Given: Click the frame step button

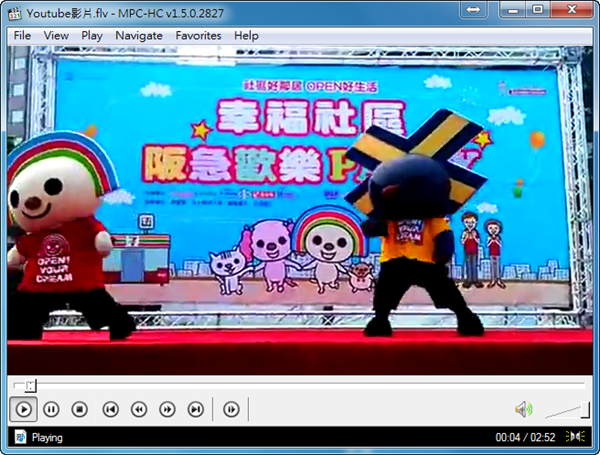Looking at the screenshot, I should tap(231, 409).
